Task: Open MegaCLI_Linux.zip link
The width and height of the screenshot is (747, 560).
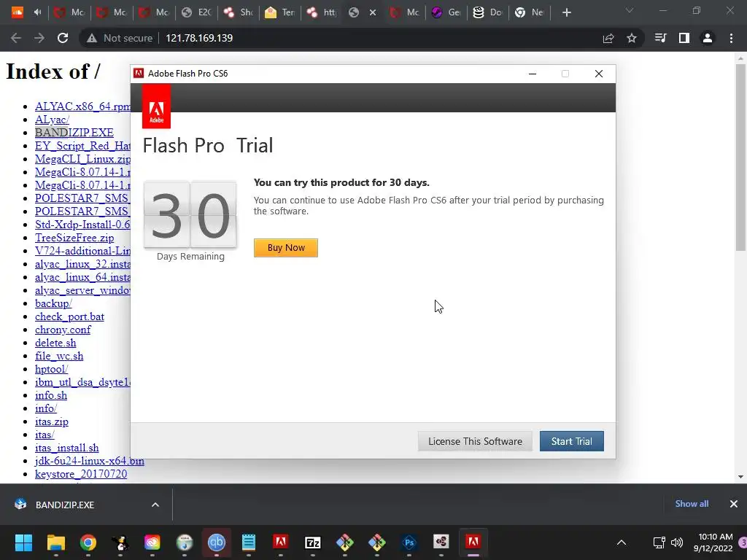Action: pyautogui.click(x=82, y=158)
